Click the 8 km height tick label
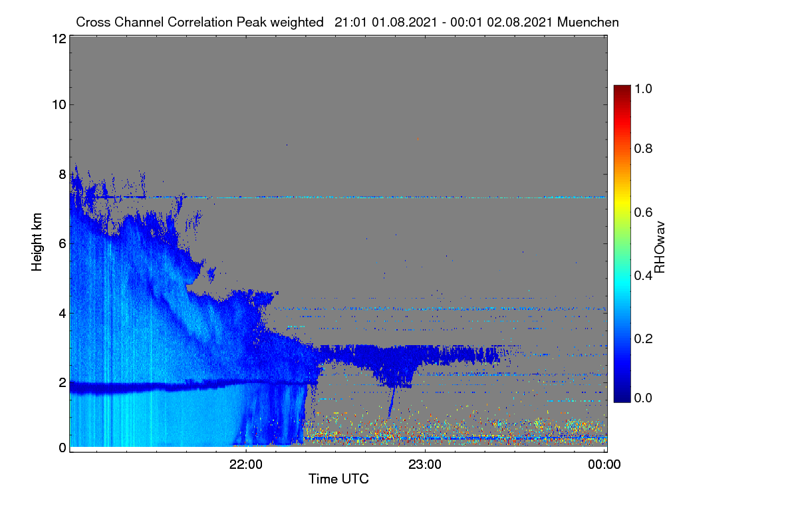The height and width of the screenshot is (532, 798). (62, 174)
